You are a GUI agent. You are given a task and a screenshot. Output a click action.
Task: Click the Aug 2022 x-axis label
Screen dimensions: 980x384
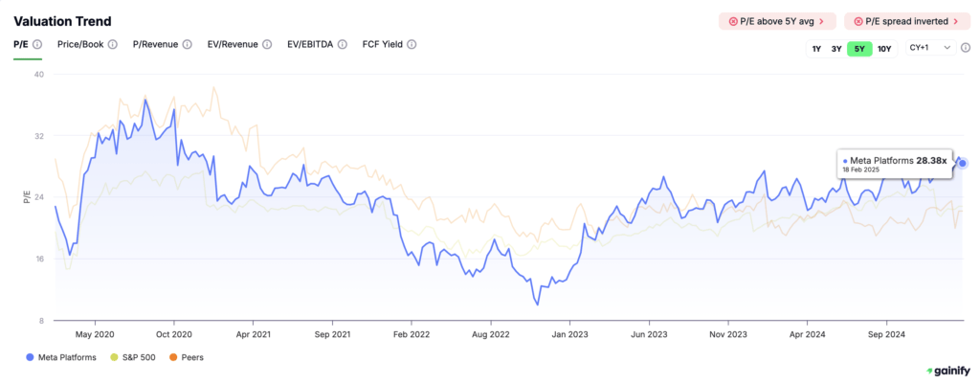click(x=491, y=334)
